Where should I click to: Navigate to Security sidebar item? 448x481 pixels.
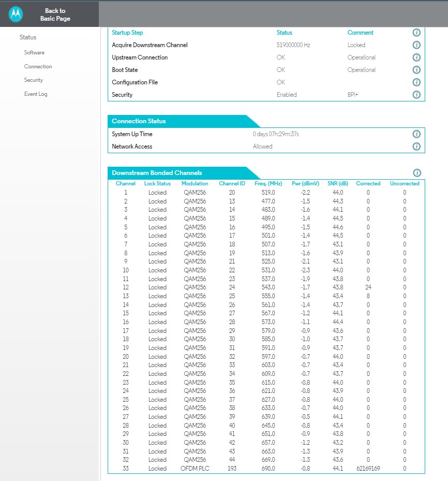pos(34,80)
